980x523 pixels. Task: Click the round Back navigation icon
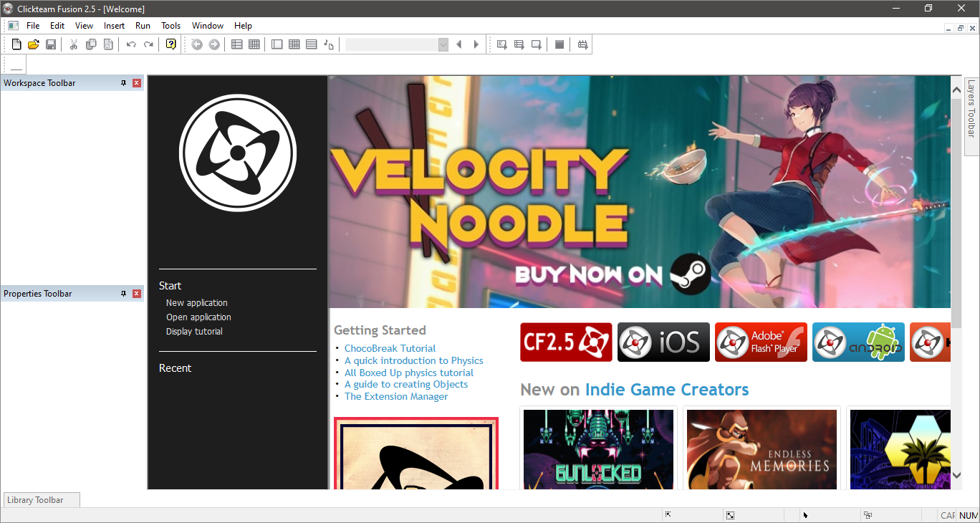[197, 44]
